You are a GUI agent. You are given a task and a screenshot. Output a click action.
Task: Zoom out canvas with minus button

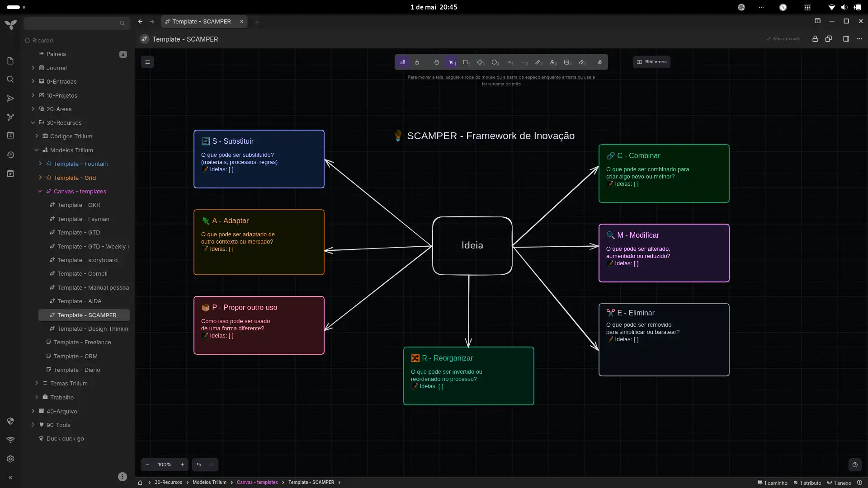[147, 465]
